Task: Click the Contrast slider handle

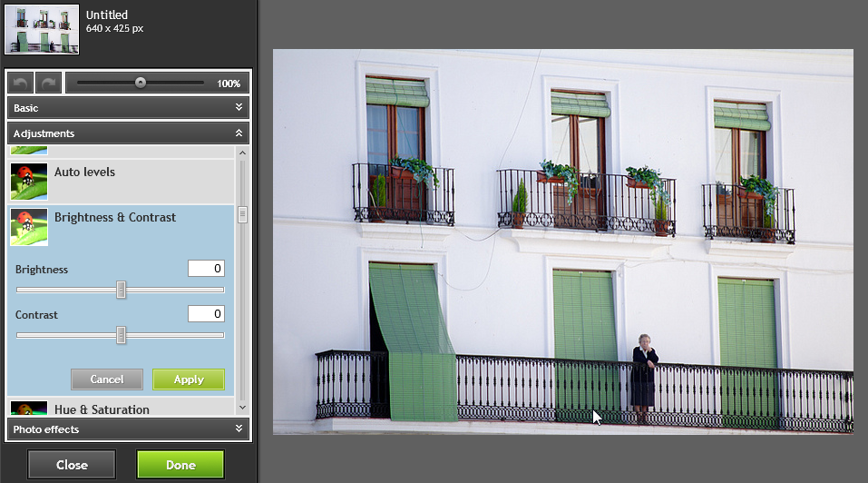Action: point(121,335)
